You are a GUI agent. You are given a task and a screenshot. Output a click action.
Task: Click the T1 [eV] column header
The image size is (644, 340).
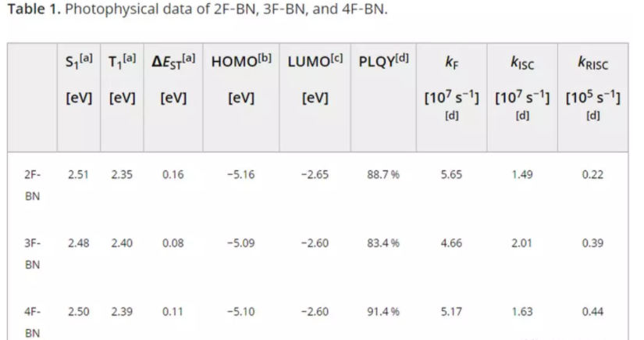(121, 80)
